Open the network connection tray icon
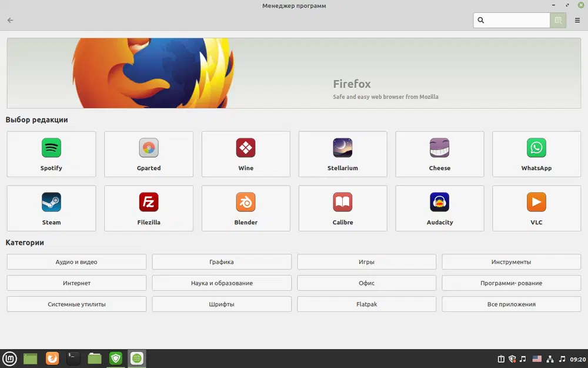The image size is (588, 368). coord(550,359)
